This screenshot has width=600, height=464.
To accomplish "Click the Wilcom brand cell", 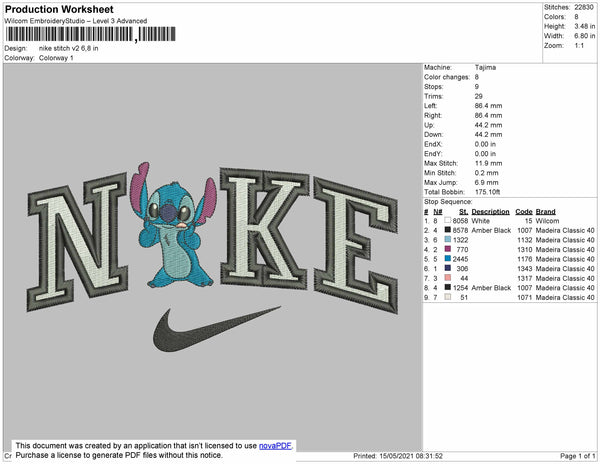I will click(x=547, y=221).
